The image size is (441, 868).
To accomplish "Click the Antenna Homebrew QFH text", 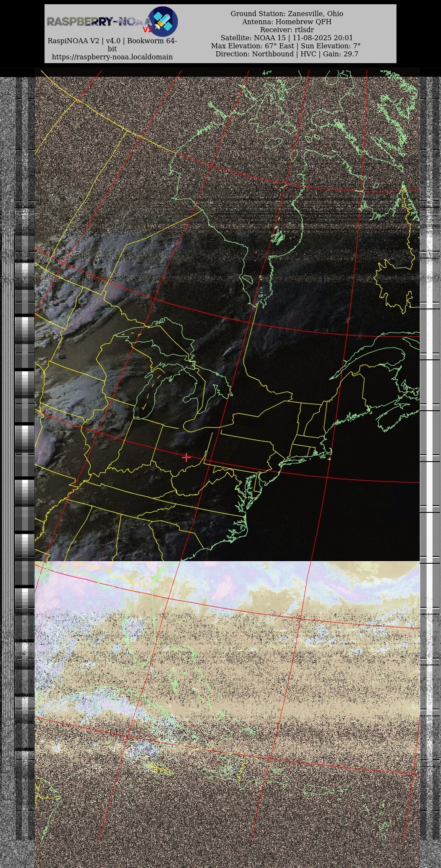I will [x=287, y=22].
